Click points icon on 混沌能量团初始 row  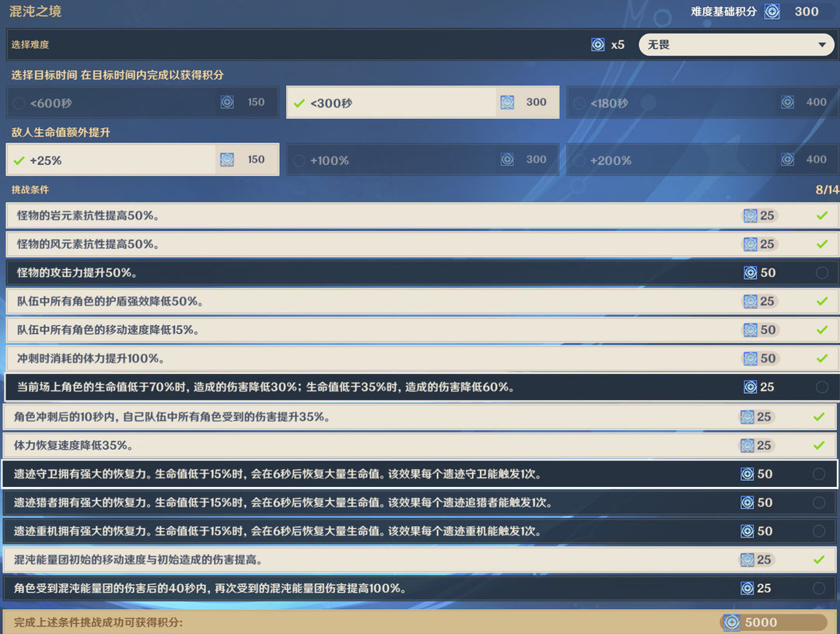click(x=747, y=559)
